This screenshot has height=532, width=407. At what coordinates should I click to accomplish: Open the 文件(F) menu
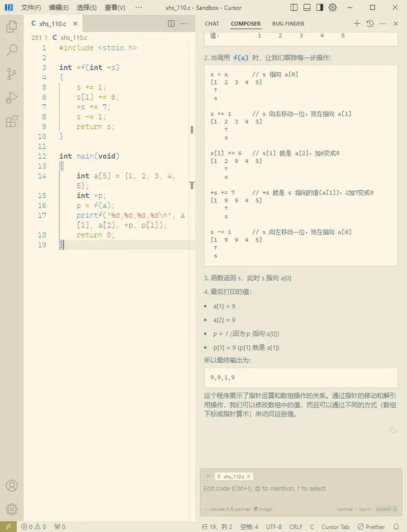(31, 8)
